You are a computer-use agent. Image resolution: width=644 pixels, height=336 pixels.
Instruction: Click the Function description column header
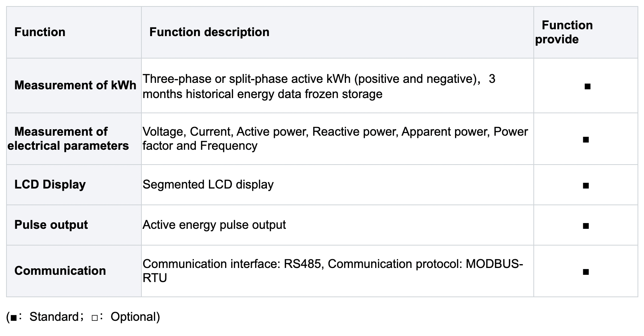209,32
